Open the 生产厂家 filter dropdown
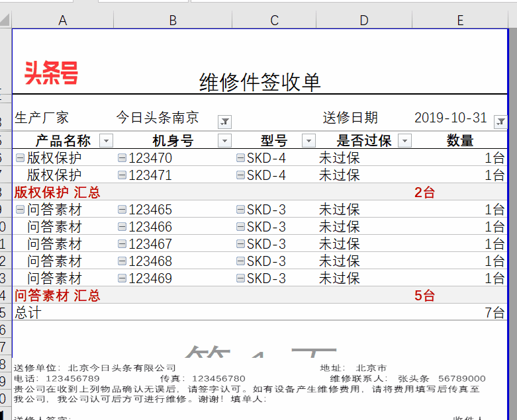This screenshot has width=517, height=420. pos(224,122)
